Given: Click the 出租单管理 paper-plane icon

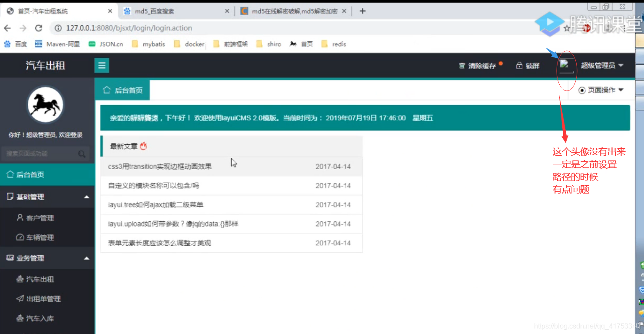Looking at the screenshot, I should pyautogui.click(x=20, y=299).
